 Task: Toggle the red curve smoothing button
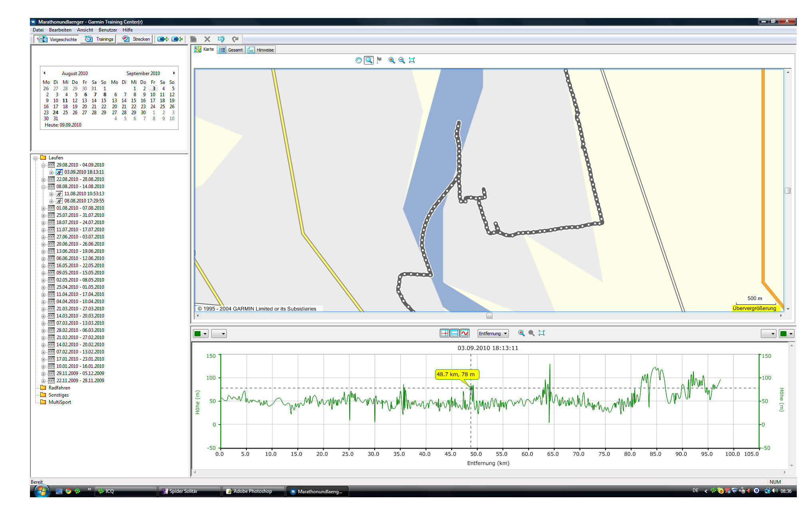click(x=465, y=333)
